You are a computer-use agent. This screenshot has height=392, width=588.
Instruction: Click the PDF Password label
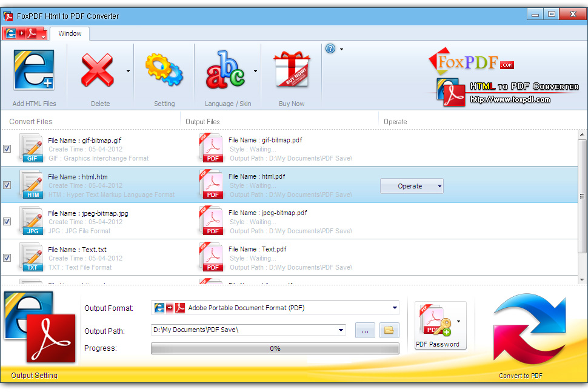tap(437, 344)
